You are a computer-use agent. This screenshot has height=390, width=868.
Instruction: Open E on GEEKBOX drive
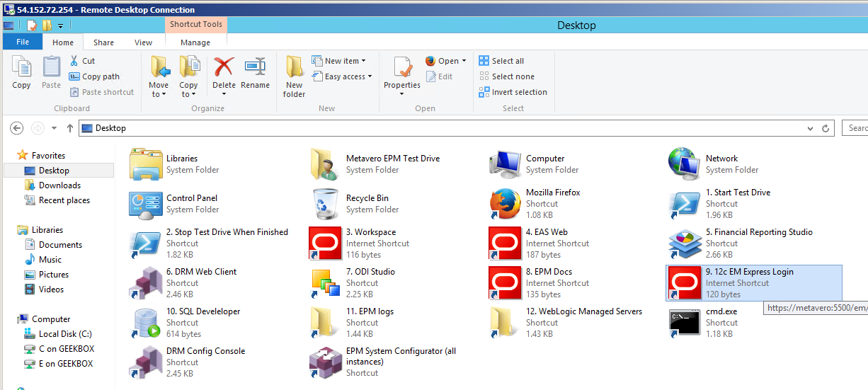[59, 364]
